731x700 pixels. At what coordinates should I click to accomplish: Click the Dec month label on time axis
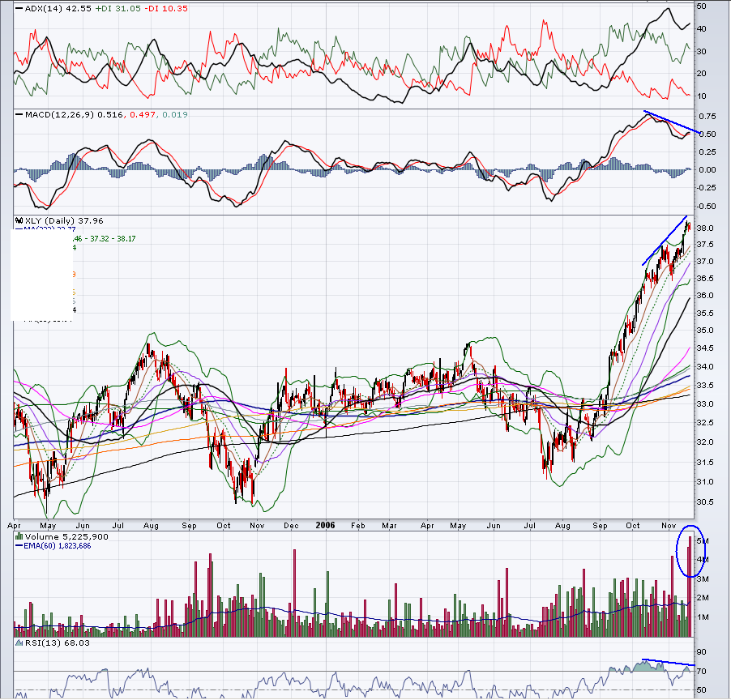[x=291, y=526]
